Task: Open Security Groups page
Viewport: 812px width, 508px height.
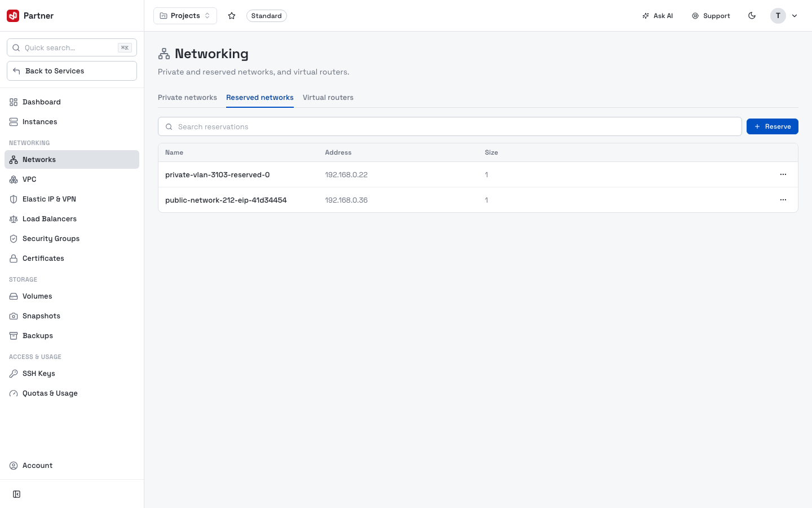Action: click(x=72, y=239)
